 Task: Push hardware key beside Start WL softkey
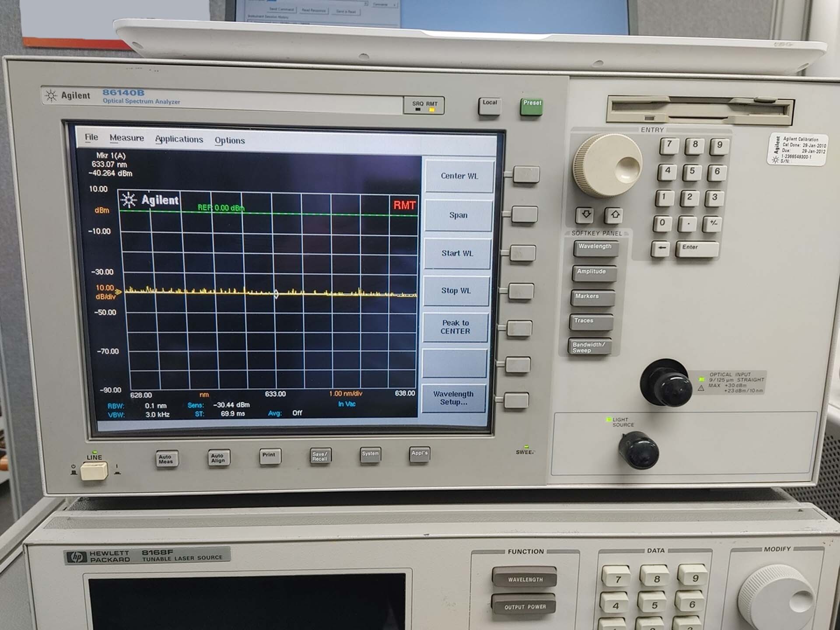click(523, 253)
